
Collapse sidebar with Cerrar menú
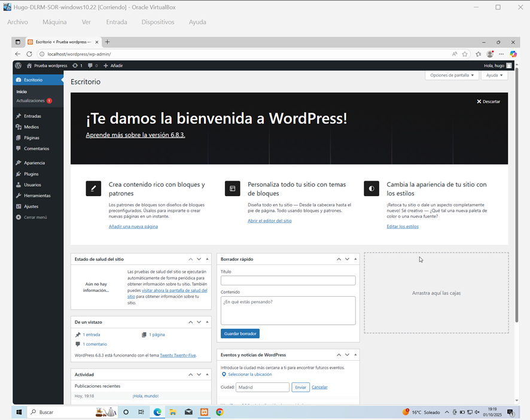pos(35,217)
